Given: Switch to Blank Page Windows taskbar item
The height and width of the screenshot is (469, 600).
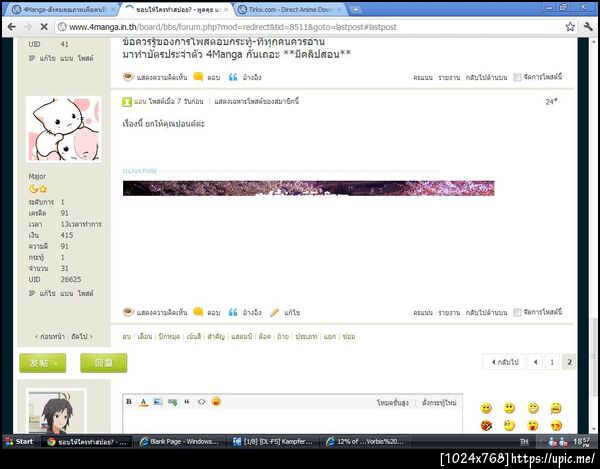Looking at the screenshot, I should click(180, 441).
